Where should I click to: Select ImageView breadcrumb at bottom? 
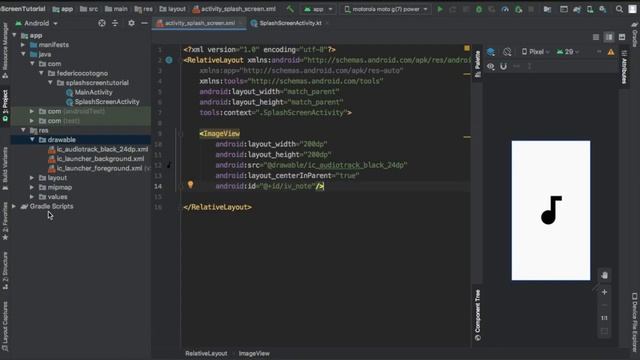tap(254, 353)
